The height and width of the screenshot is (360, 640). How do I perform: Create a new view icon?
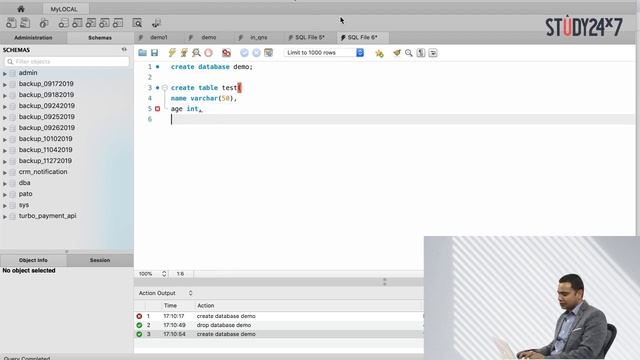coord(91,23)
